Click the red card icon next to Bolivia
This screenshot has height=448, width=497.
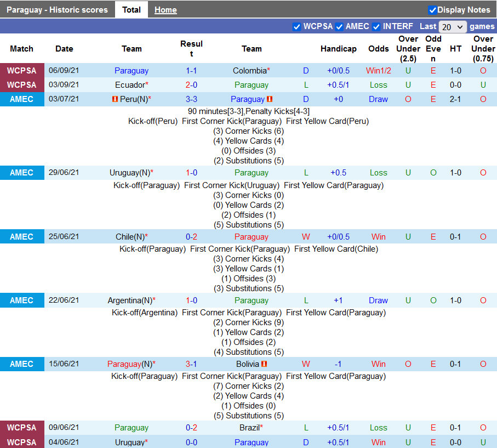[264, 364]
